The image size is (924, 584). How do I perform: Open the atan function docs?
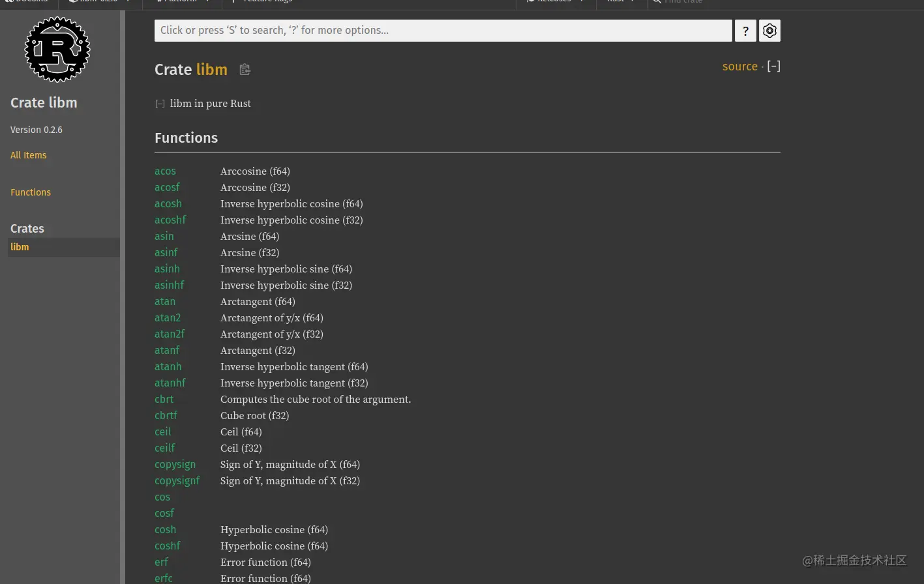point(165,301)
